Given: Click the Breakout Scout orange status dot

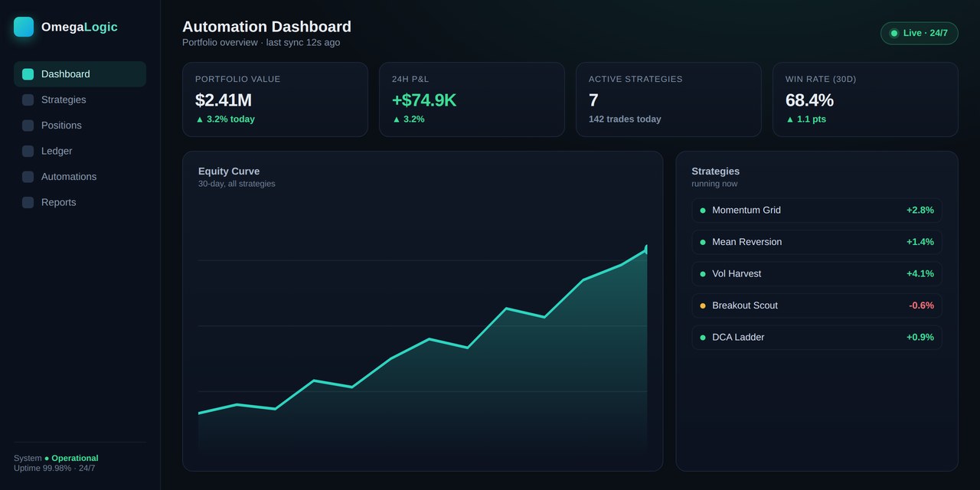Looking at the screenshot, I should [x=703, y=305].
